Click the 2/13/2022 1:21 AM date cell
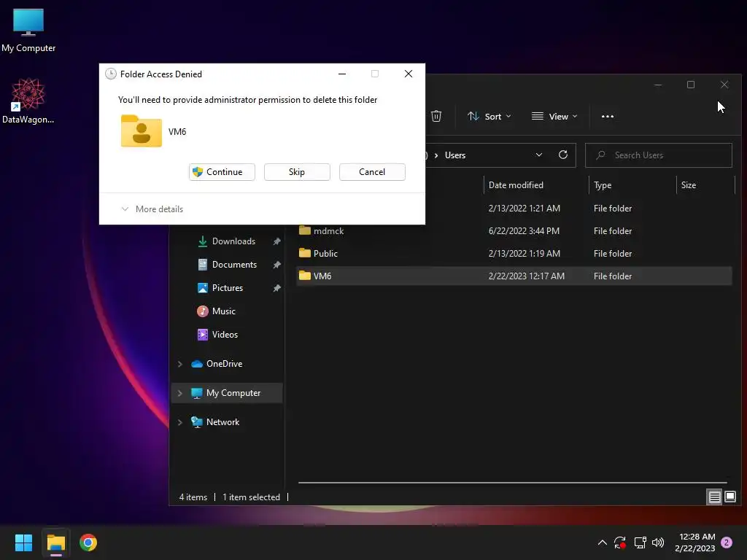Viewport: 747px width, 560px height. (x=524, y=209)
